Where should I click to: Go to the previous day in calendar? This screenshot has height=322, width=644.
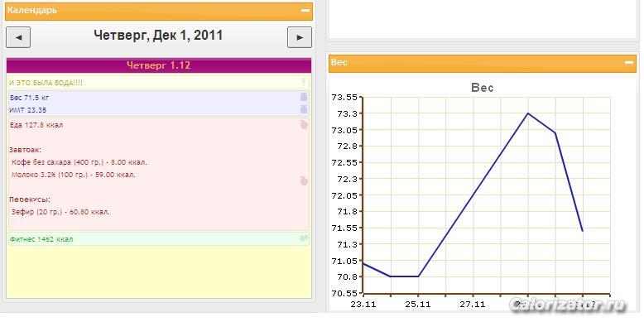[18, 37]
